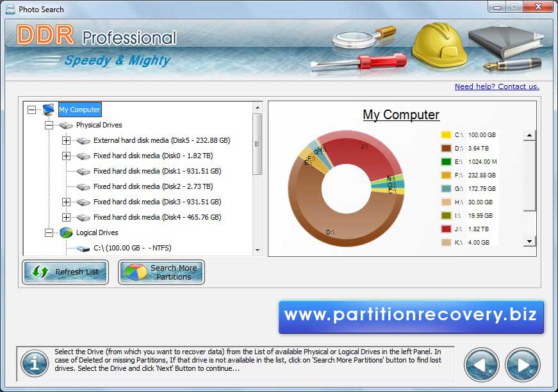
Task: Click the legend value 172.79 GB
Action: (482, 189)
